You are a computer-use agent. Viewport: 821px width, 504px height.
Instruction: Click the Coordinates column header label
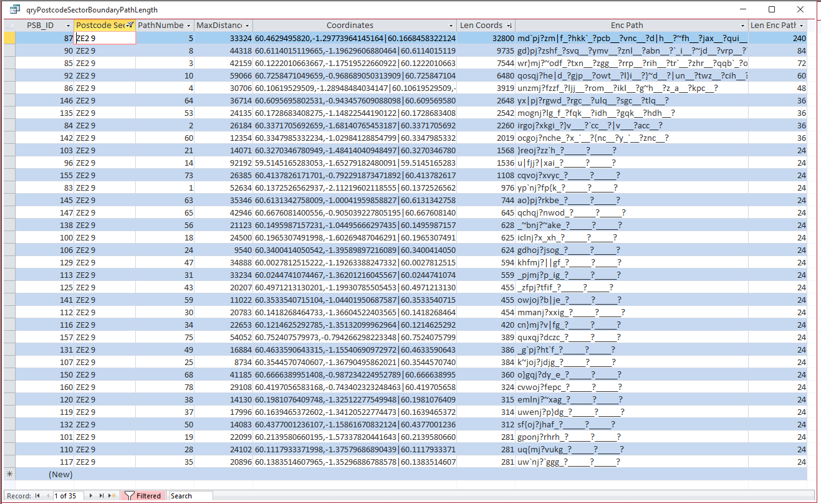(x=350, y=26)
